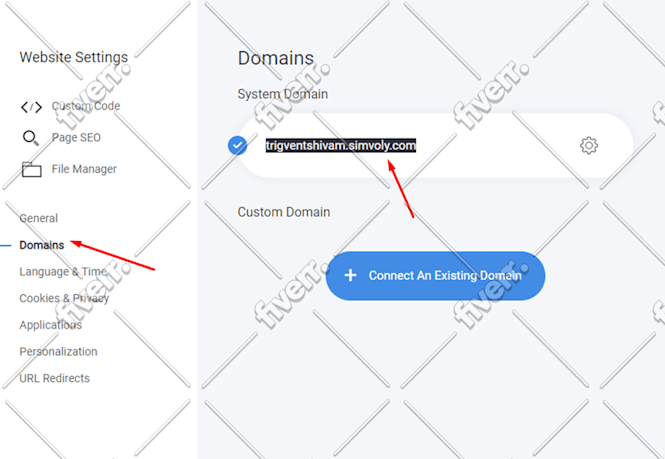Image resolution: width=665 pixels, height=459 pixels.
Task: Open Page SEO settings
Action: click(76, 137)
